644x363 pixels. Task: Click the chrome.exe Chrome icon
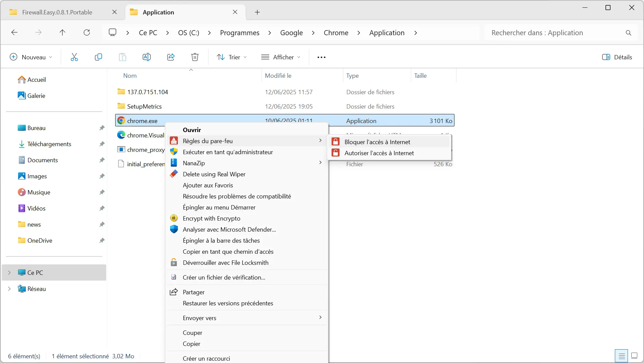(121, 121)
